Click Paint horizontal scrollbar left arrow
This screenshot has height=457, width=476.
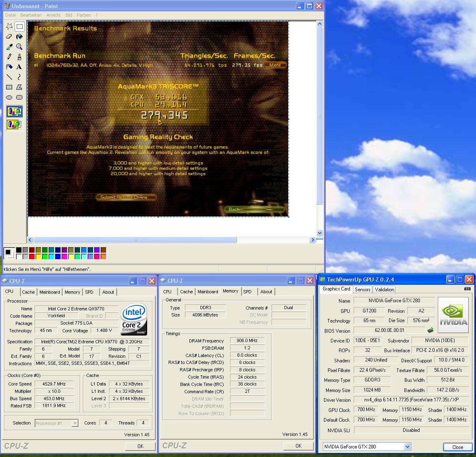point(30,240)
